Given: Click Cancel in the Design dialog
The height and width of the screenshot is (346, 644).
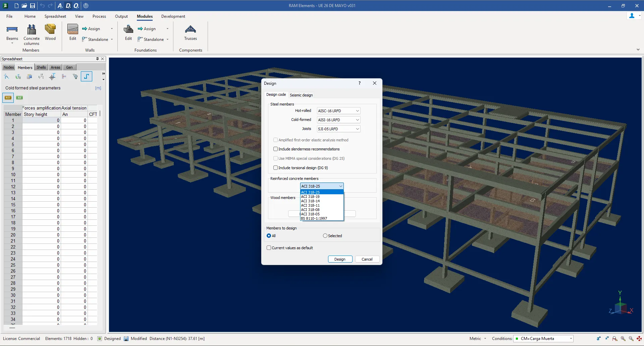Looking at the screenshot, I should 367,259.
